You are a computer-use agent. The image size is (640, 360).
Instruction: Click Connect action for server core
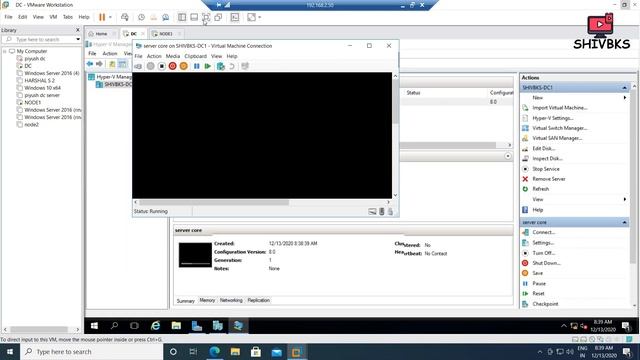(544, 232)
